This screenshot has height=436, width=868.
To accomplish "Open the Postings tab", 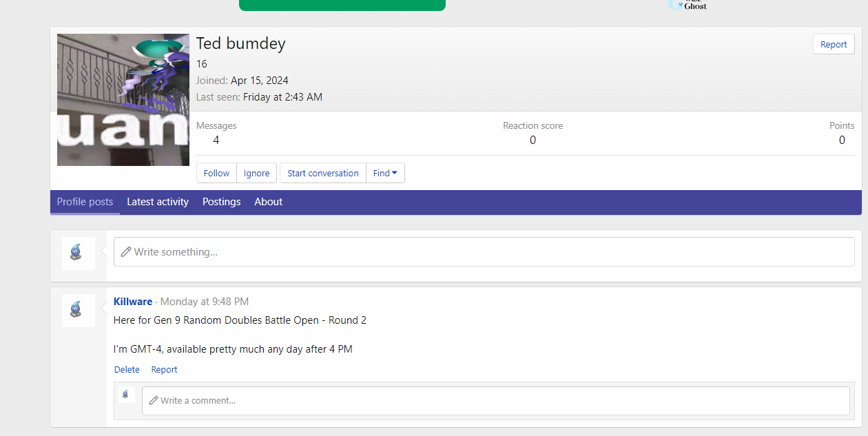I will click(x=222, y=202).
